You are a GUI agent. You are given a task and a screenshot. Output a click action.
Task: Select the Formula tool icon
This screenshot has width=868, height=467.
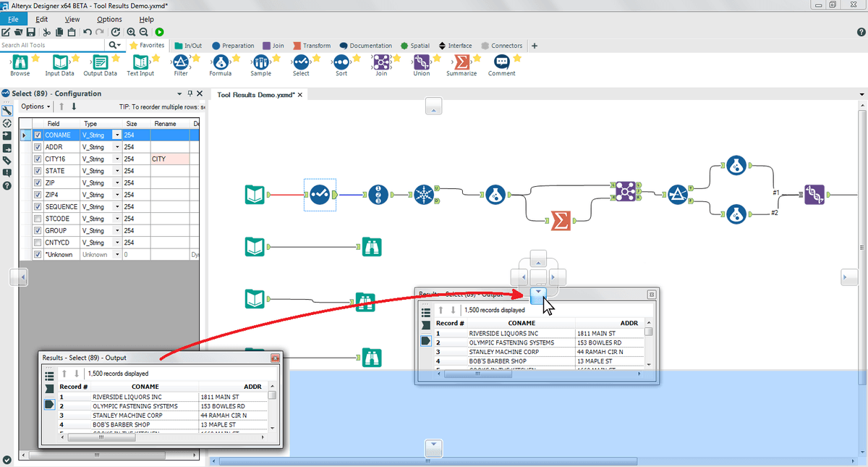pyautogui.click(x=220, y=63)
